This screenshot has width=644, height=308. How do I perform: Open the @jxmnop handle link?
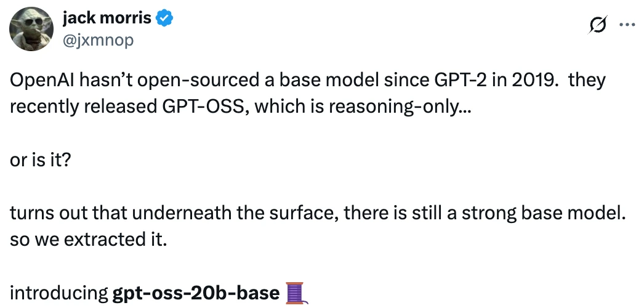pyautogui.click(x=98, y=41)
